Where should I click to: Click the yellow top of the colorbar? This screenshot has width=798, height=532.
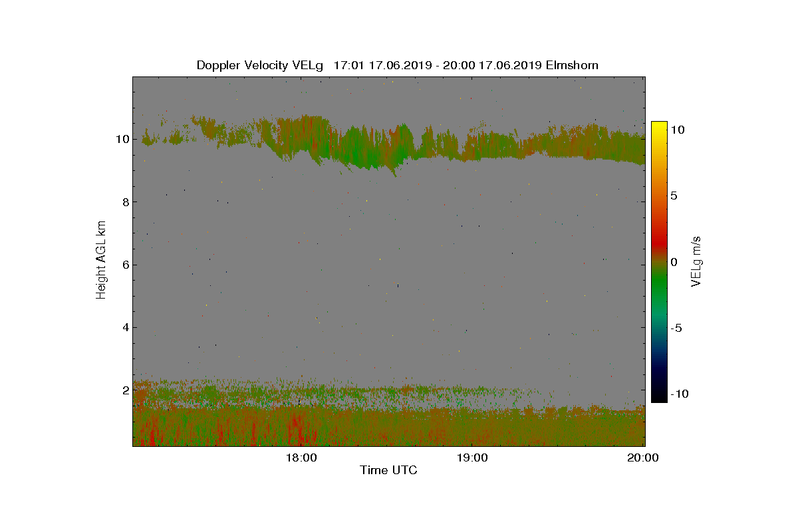tap(659, 127)
